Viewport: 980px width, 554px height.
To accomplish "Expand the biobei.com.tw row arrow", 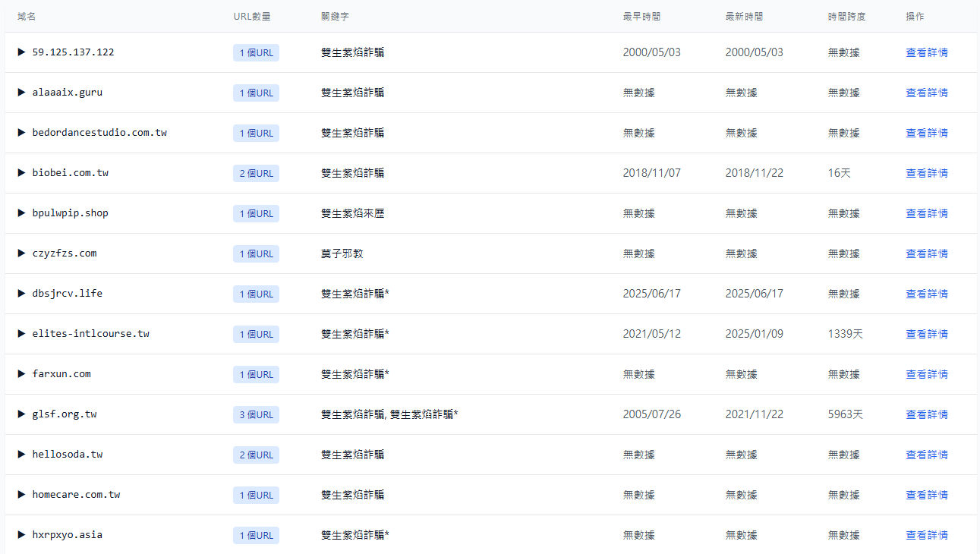I will [x=22, y=173].
